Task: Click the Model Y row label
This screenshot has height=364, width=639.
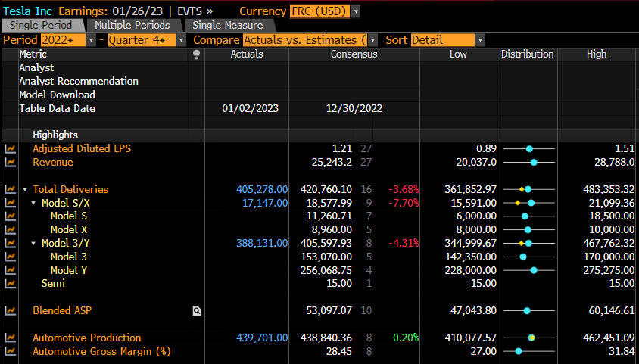Action: (x=69, y=270)
